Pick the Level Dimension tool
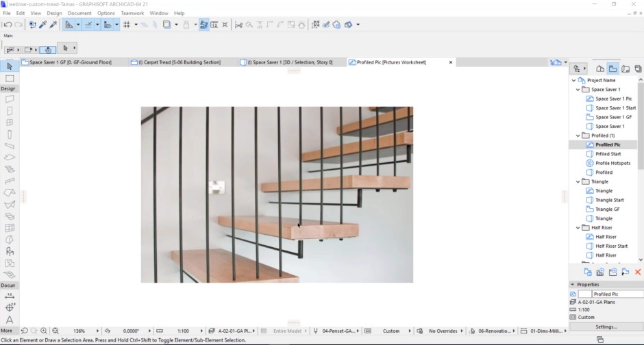 pyautogui.click(x=10, y=307)
